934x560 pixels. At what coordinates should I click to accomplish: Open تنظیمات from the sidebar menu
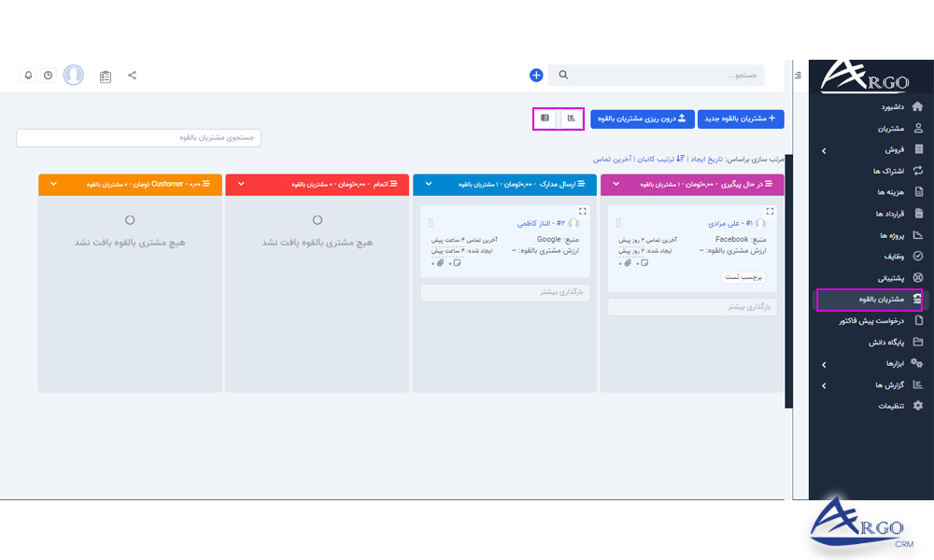(x=887, y=406)
